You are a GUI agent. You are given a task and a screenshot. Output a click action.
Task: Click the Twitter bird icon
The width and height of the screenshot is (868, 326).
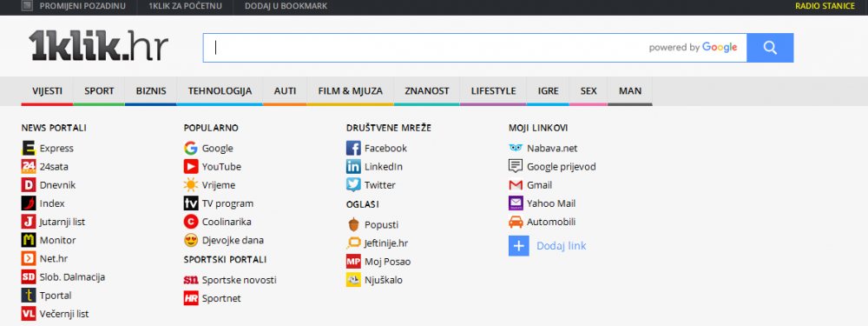pos(353,185)
